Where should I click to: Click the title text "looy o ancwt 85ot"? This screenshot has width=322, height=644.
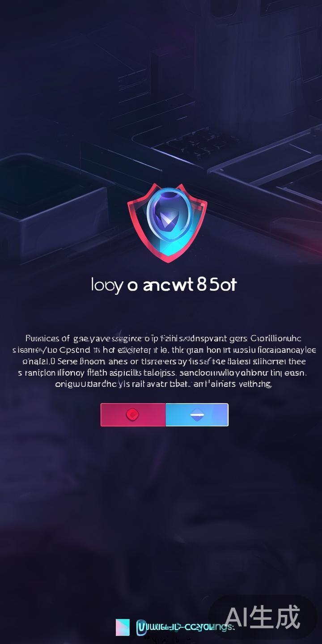(164, 285)
